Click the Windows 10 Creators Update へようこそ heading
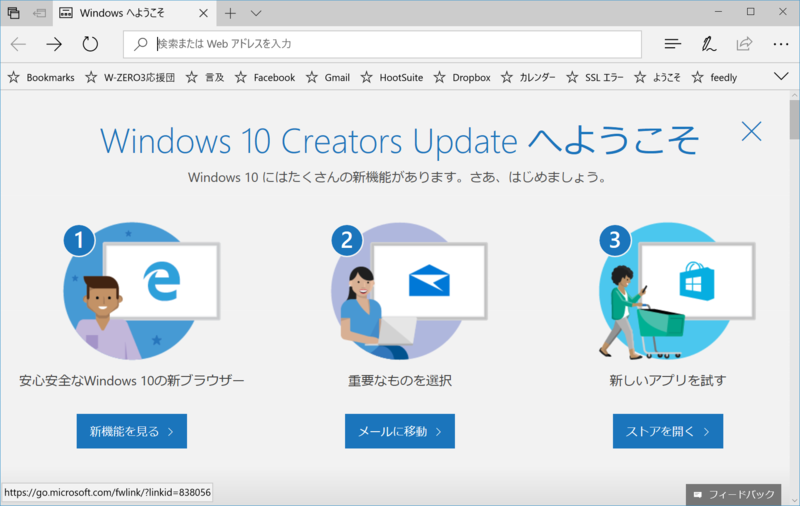The width and height of the screenshot is (800, 506). tap(399, 140)
